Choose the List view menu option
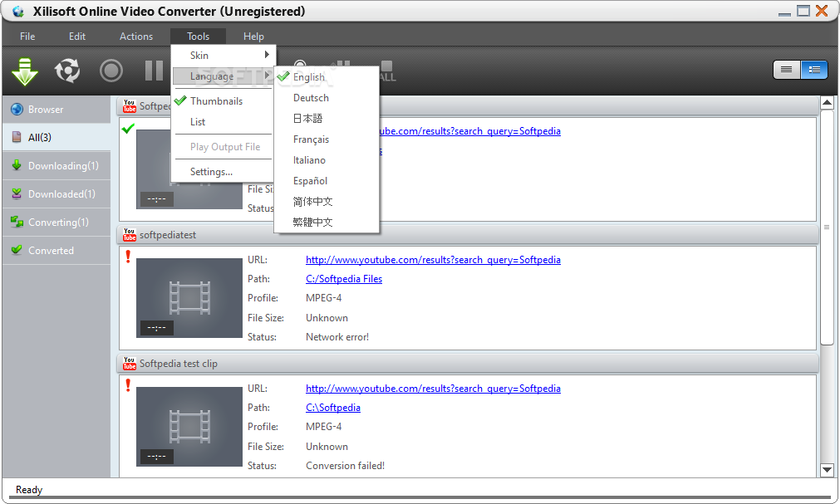The width and height of the screenshot is (840, 504). point(224,122)
